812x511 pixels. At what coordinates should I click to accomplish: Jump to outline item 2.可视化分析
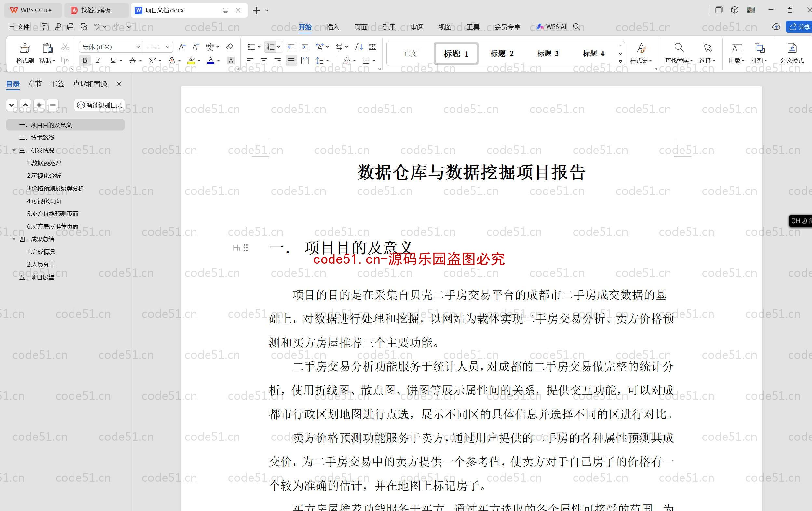pyautogui.click(x=44, y=176)
